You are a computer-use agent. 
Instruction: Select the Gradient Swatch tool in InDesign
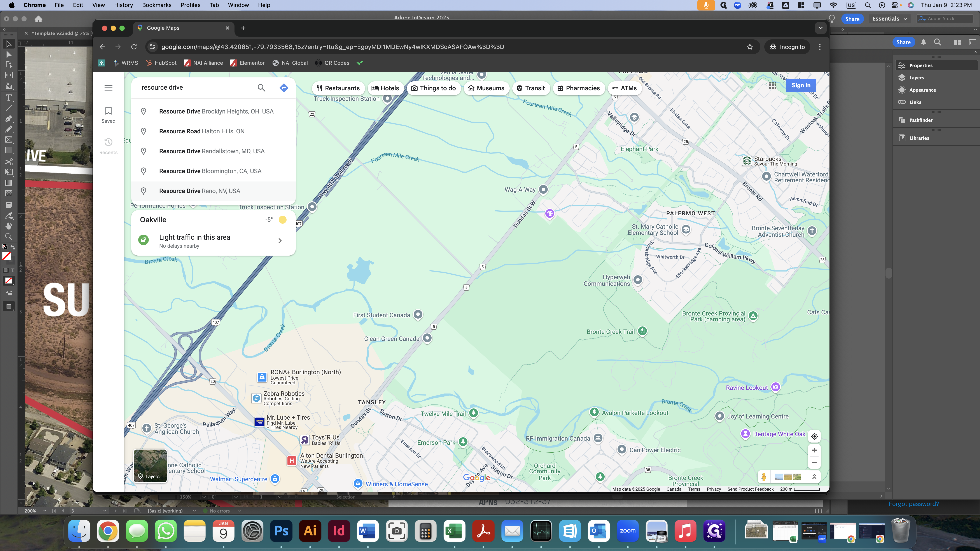click(x=8, y=183)
